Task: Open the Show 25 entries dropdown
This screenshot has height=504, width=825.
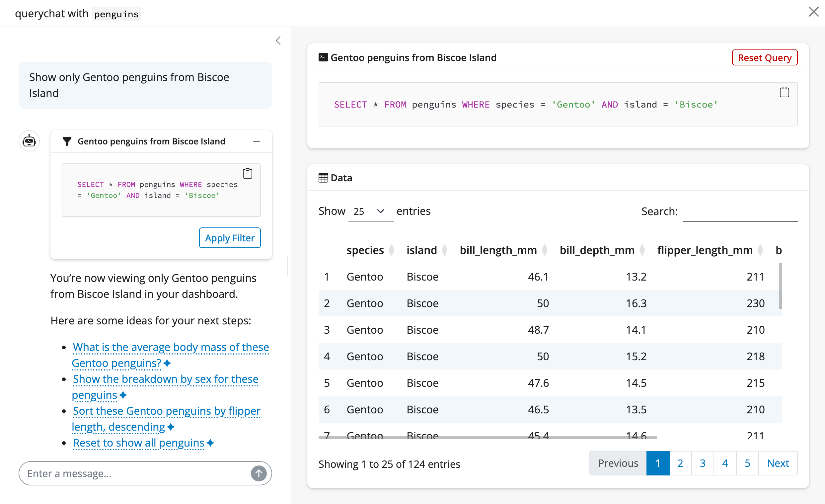Action: click(371, 211)
